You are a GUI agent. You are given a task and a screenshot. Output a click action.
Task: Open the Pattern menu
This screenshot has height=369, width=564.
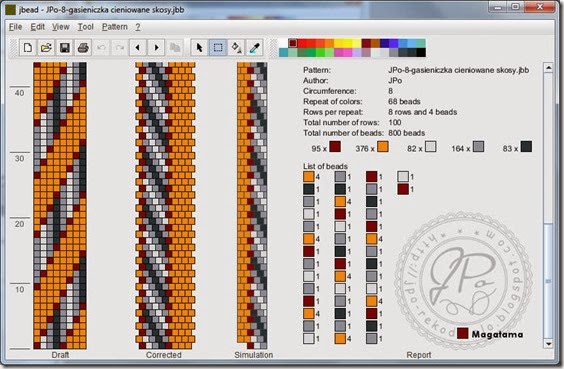click(115, 27)
